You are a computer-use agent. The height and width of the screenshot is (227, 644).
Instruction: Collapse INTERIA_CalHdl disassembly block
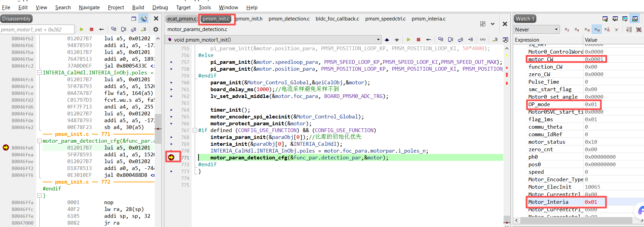pos(40,73)
